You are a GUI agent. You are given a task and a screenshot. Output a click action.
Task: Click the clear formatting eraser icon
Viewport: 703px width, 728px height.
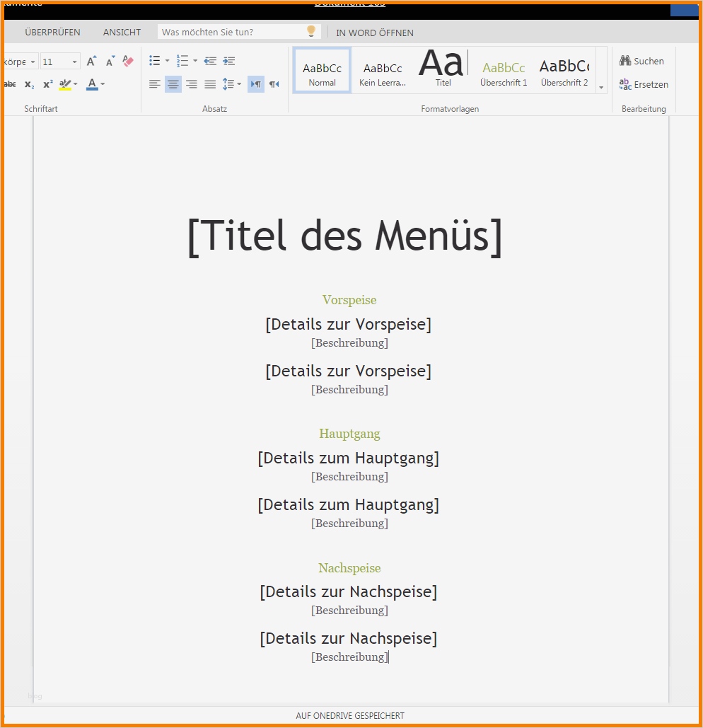[x=127, y=62]
